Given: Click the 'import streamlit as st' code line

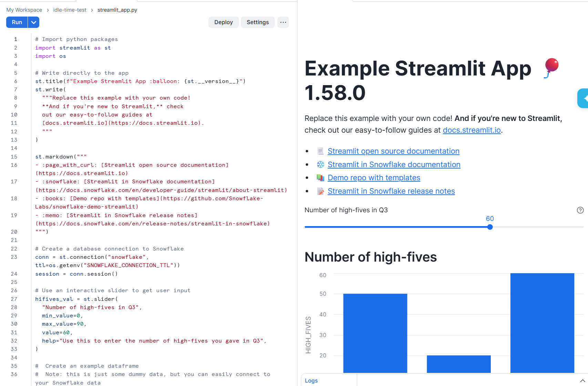Looking at the screenshot, I should tap(73, 48).
